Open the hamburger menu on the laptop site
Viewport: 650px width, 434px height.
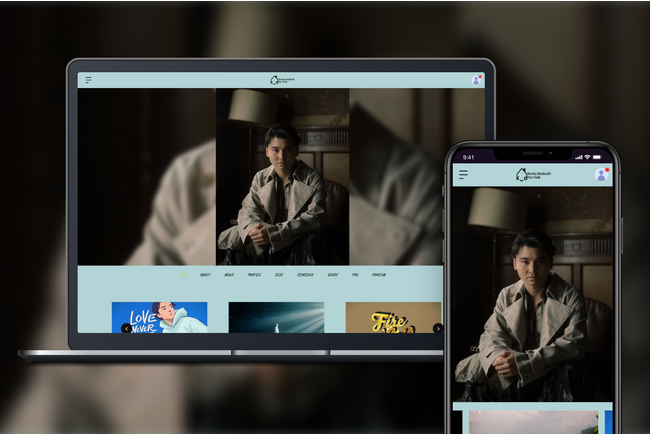point(88,80)
